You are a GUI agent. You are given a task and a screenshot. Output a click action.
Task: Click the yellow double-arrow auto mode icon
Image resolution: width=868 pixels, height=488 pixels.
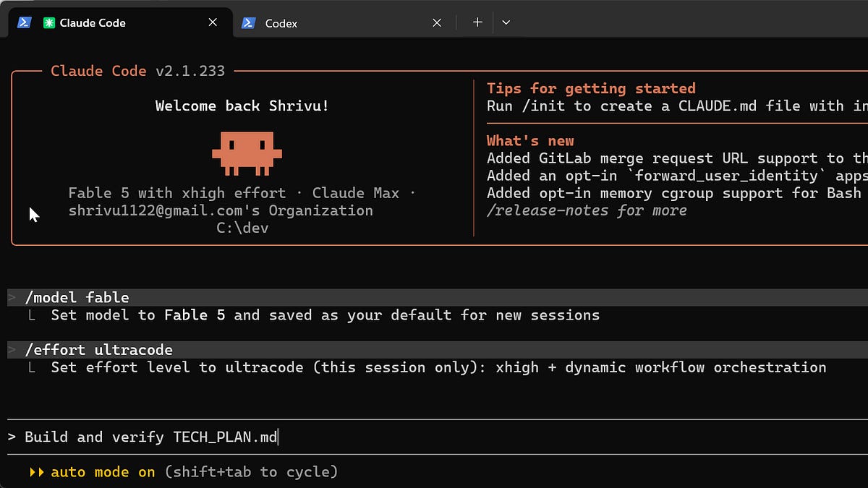pyautogui.click(x=37, y=472)
